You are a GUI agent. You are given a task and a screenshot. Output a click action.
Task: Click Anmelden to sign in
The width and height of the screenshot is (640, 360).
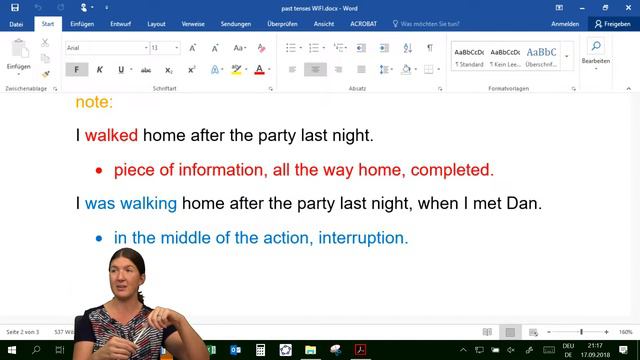pos(565,24)
